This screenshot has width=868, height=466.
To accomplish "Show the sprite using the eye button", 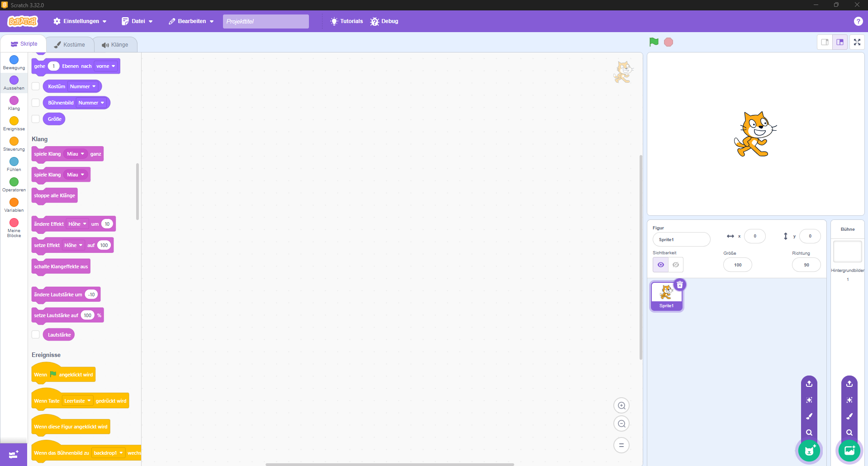I will pyautogui.click(x=660, y=265).
